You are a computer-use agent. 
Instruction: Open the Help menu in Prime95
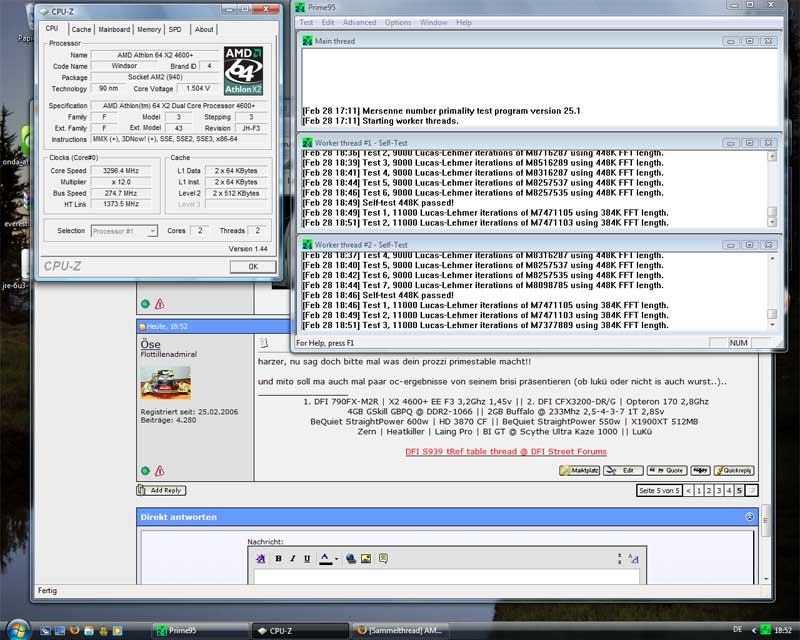[x=464, y=22]
